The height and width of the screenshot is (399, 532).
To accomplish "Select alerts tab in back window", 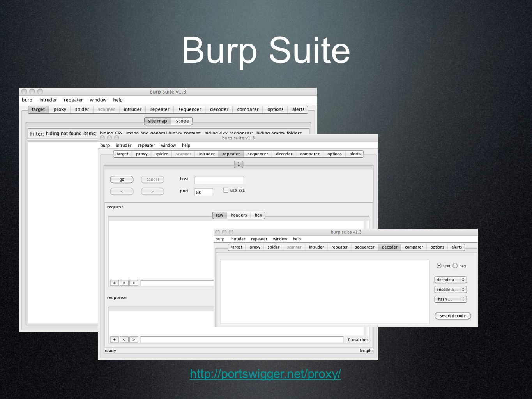I will point(298,109).
